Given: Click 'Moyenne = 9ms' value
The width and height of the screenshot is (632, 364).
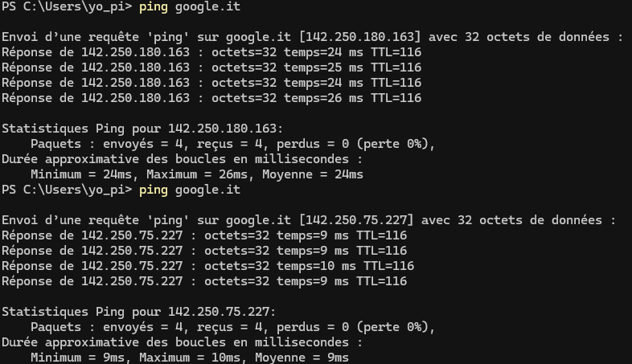Looking at the screenshot, I should (302, 358).
